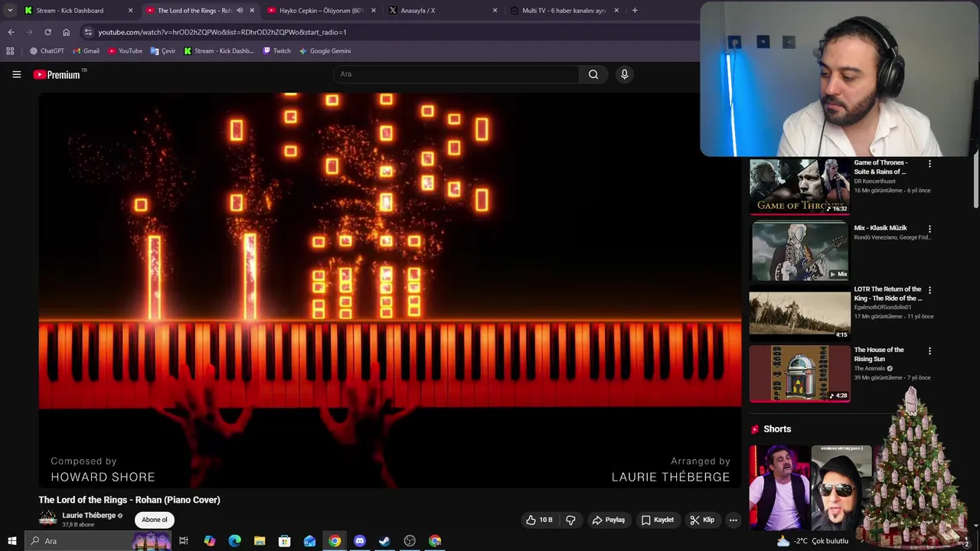Open Discord from taskbar

click(359, 541)
